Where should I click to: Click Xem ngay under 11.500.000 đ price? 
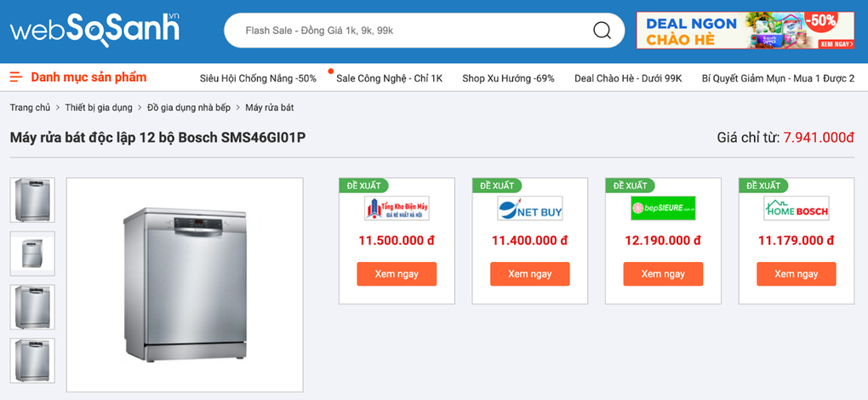tap(397, 274)
